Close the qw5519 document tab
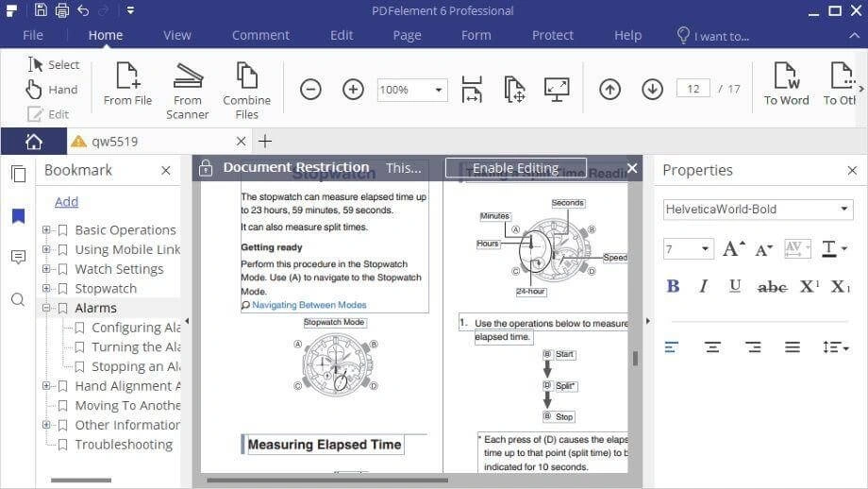Viewport: 868px width, 489px height. point(241,142)
